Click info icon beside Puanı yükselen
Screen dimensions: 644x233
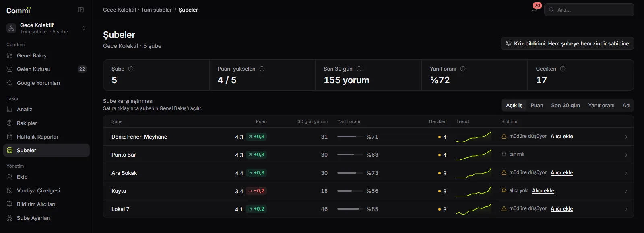[262, 69]
